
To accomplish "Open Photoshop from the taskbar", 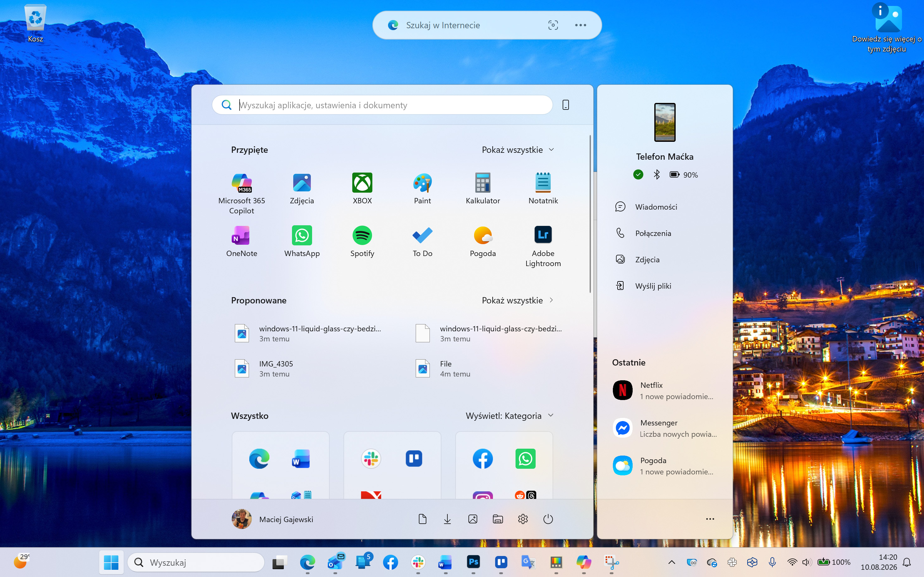I will tap(473, 562).
